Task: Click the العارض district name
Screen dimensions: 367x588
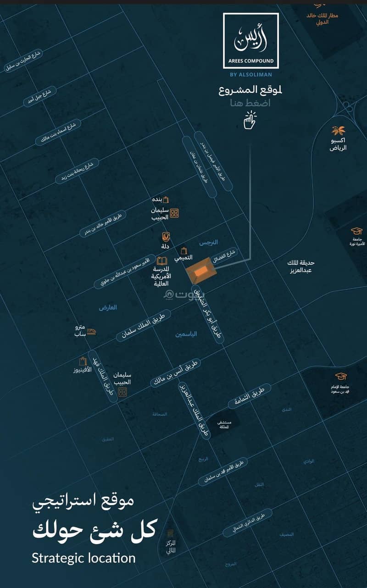Action: point(108,308)
